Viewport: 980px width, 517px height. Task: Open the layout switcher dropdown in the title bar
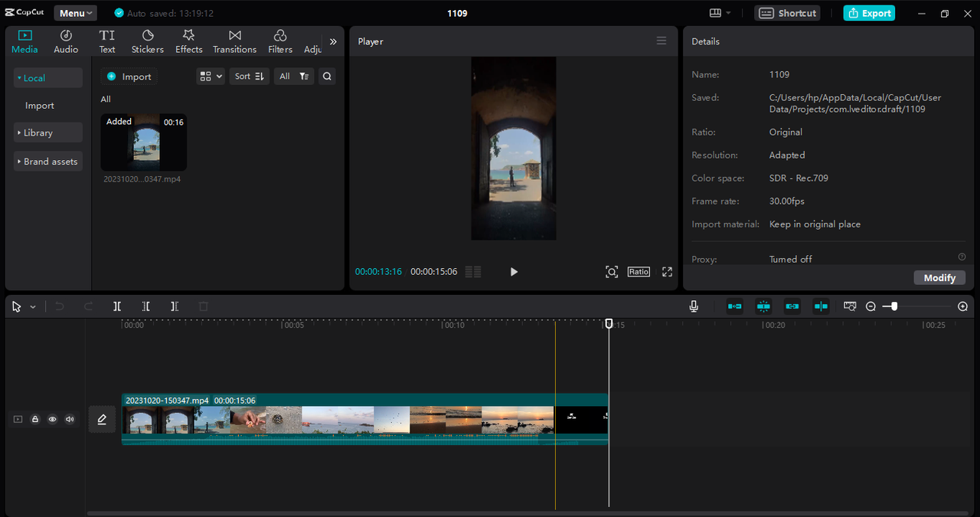(x=720, y=13)
